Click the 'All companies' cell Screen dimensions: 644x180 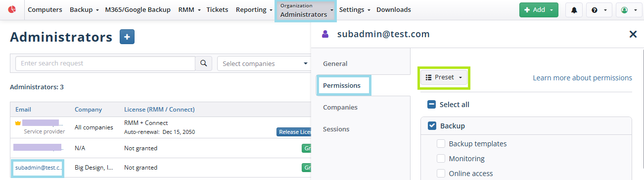point(94,127)
